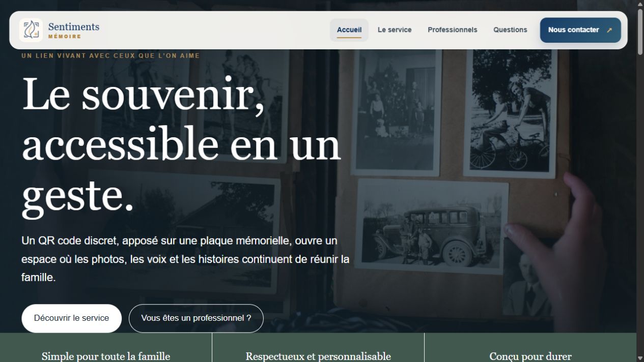This screenshot has width=644, height=362.
Task: Click the Sentiments Mémoire logo icon
Action: [31, 30]
